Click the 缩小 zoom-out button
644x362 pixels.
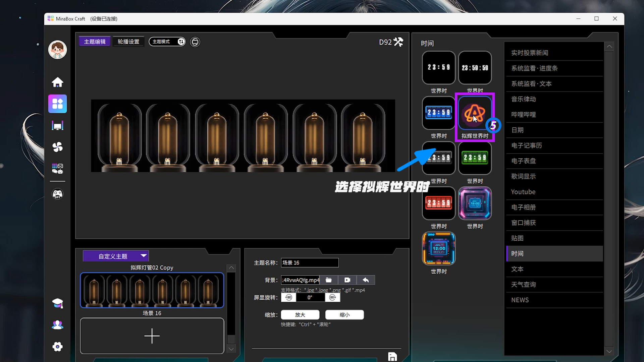[344, 315]
